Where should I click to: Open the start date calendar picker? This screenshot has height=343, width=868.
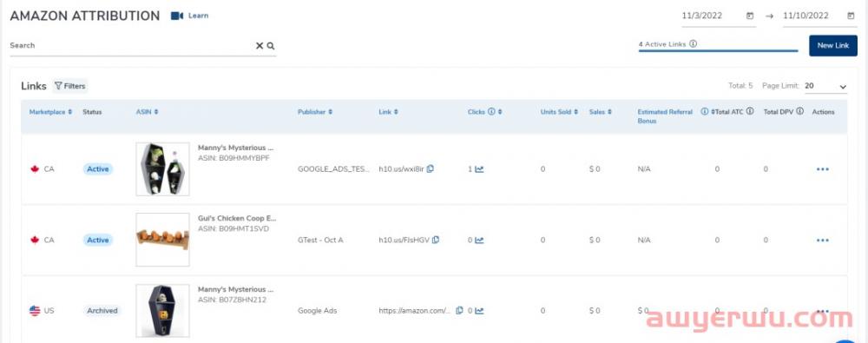750,16
